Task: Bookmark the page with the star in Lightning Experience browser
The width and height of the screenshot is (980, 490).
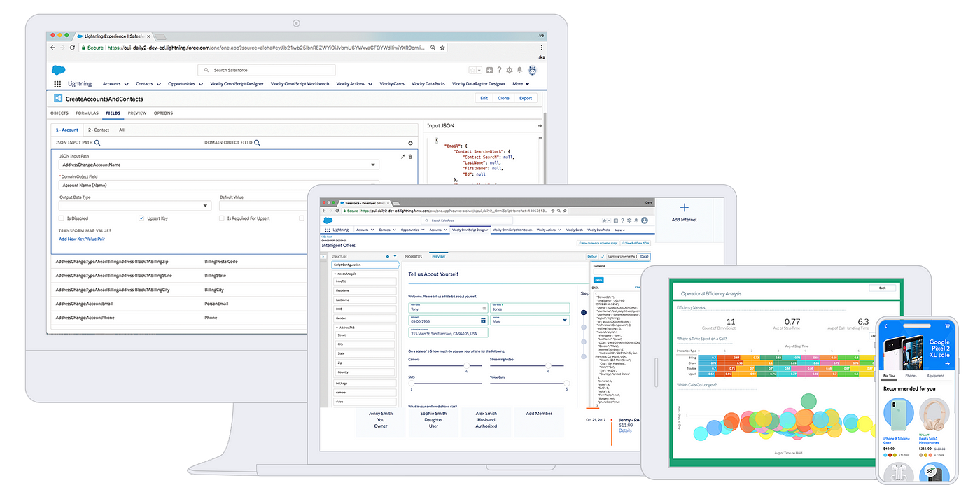Action: (442, 48)
